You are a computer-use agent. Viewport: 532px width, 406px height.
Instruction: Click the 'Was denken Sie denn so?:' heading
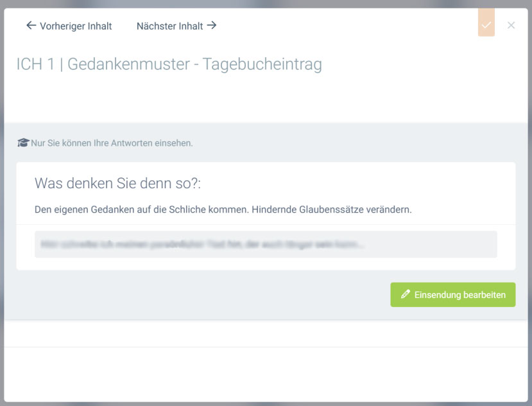(117, 183)
